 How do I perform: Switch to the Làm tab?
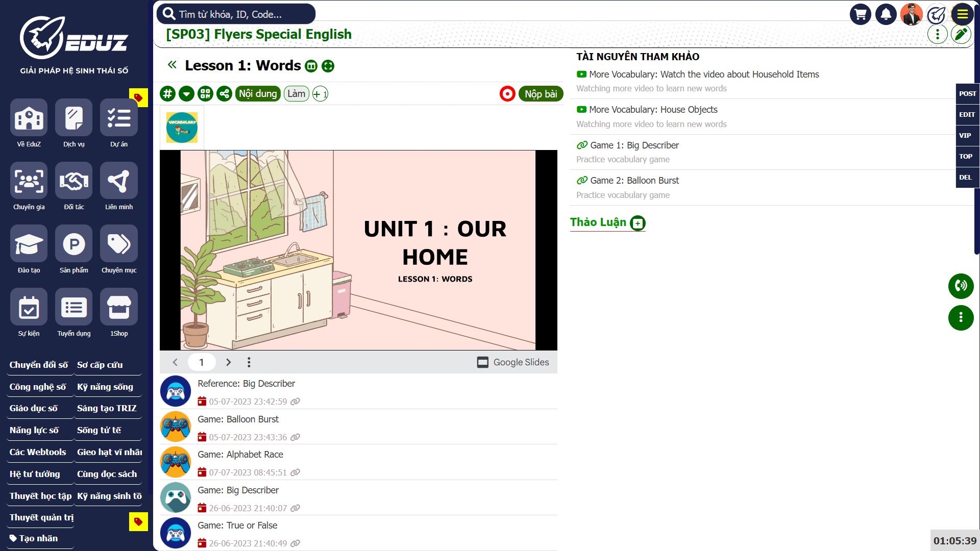296,94
